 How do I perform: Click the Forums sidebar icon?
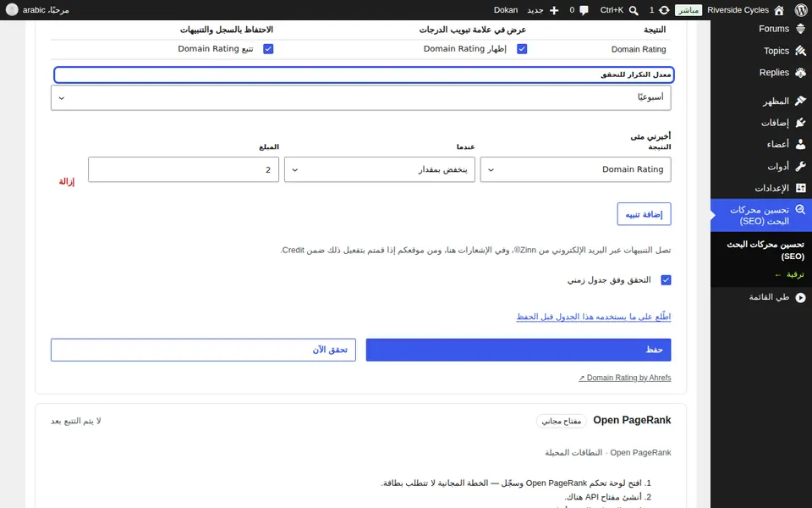coord(801,29)
